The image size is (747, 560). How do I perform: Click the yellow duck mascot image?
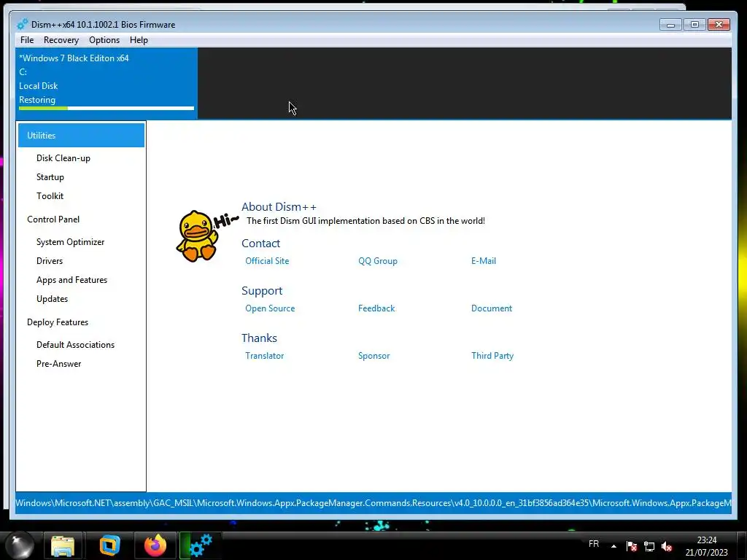click(x=197, y=236)
